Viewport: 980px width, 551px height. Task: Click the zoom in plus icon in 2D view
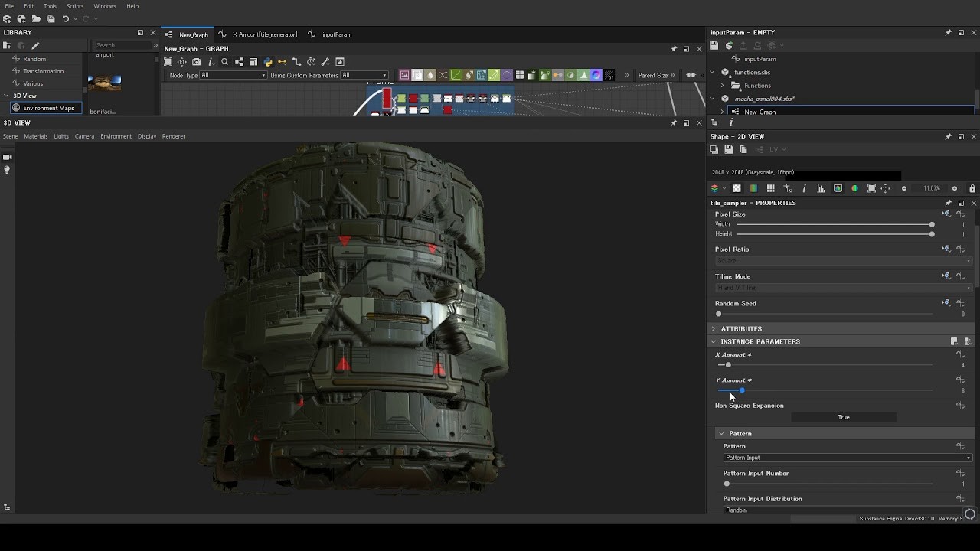(954, 188)
